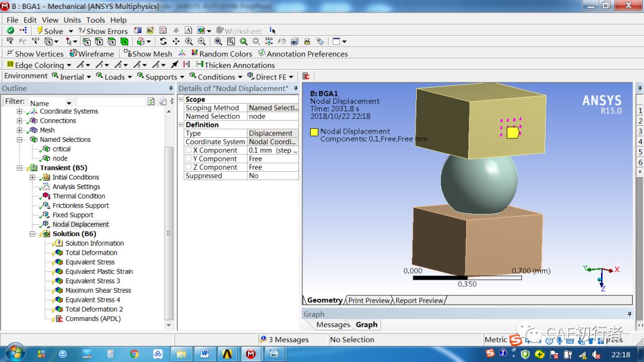The image size is (644, 362).
Task: Toggle Show Vertices
Action: pos(35,54)
